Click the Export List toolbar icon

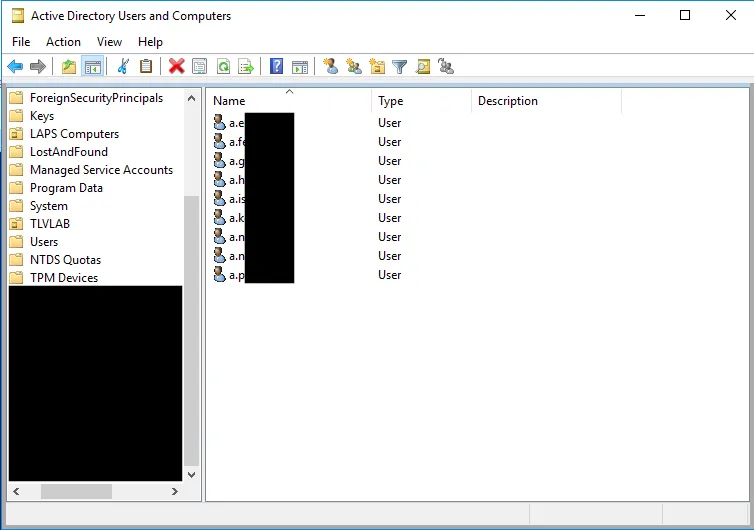246,67
